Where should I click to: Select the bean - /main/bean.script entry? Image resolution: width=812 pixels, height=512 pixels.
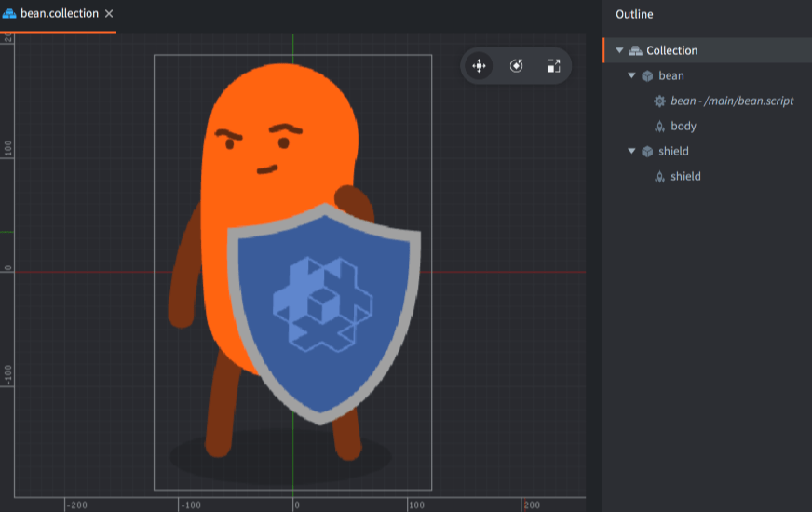pyautogui.click(x=732, y=101)
